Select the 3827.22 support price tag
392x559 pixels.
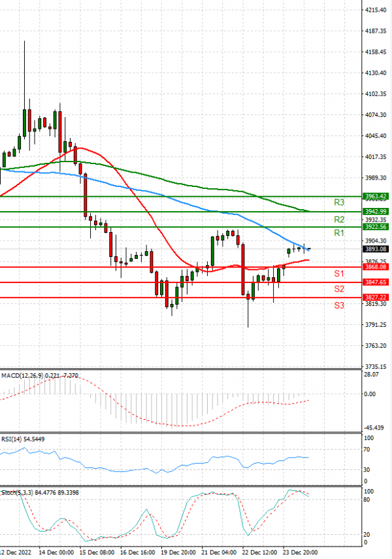(375, 297)
